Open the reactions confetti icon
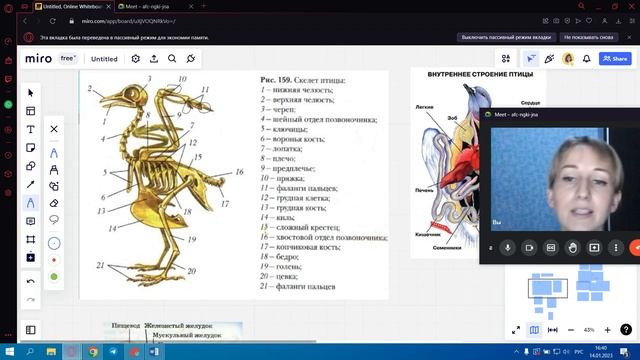The width and height of the screenshot is (640, 360). pos(549,59)
